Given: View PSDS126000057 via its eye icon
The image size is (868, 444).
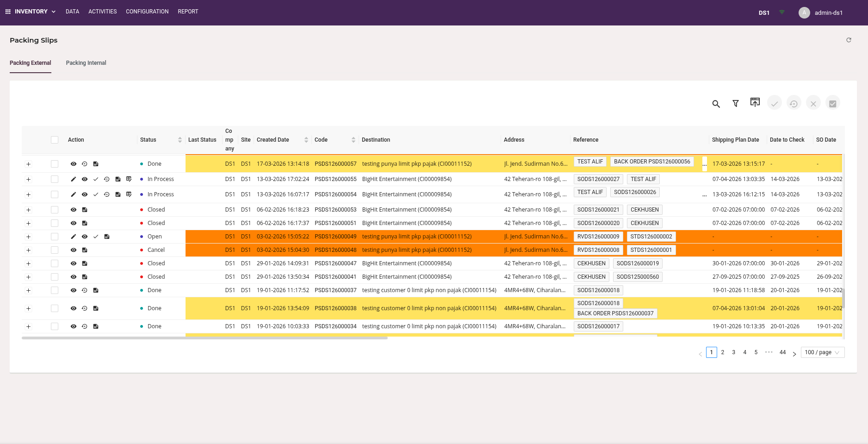Looking at the screenshot, I should coord(74,164).
